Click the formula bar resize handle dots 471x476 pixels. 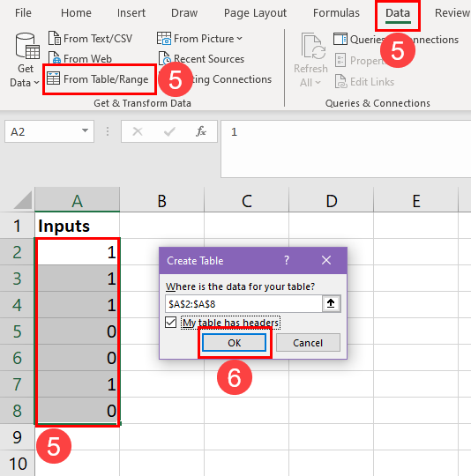coord(108,131)
